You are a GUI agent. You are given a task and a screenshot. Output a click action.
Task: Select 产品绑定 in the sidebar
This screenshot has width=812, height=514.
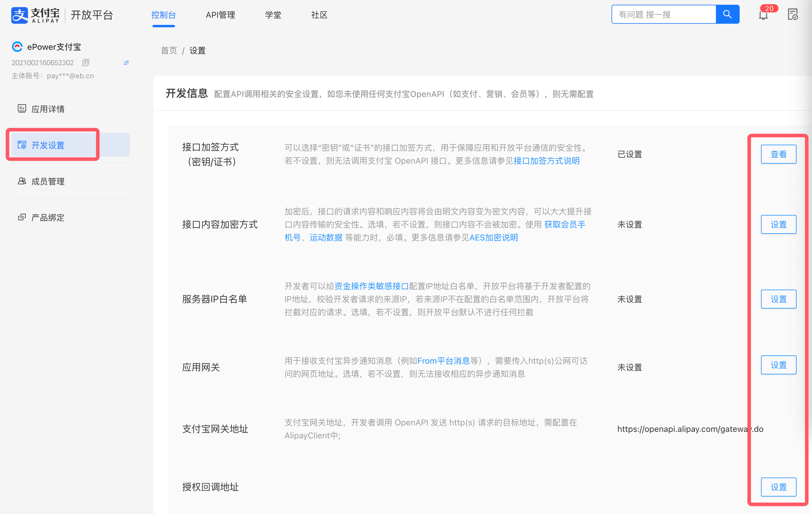pos(71,217)
